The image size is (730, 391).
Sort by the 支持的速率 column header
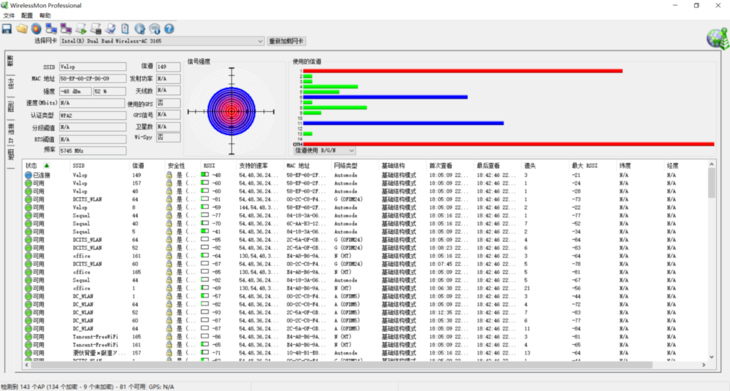[259, 165]
